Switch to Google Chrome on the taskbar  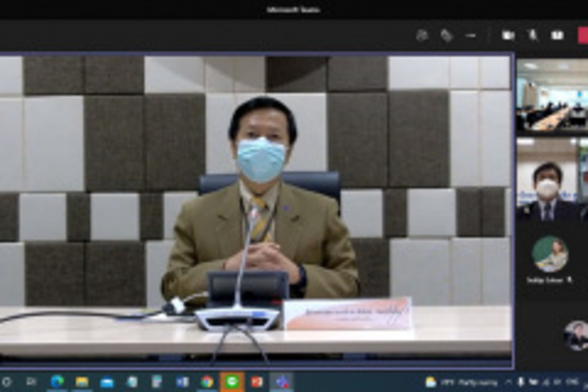click(207, 382)
